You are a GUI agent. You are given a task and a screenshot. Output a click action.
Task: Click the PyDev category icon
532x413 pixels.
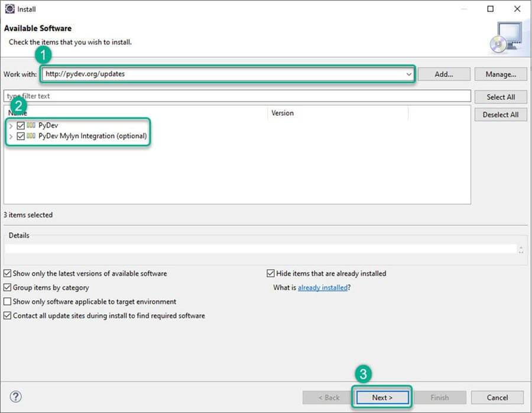(x=32, y=125)
